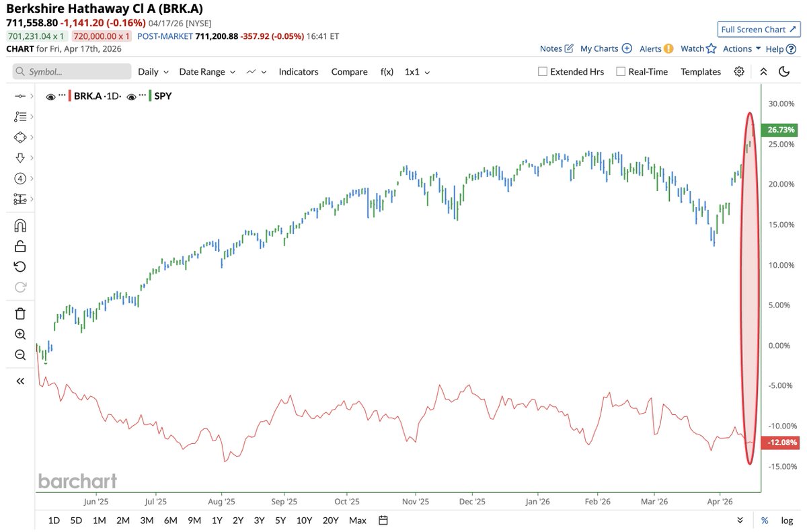This screenshot has width=807, height=532.
Task: Zoom in on the chart
Action: pos(20,334)
